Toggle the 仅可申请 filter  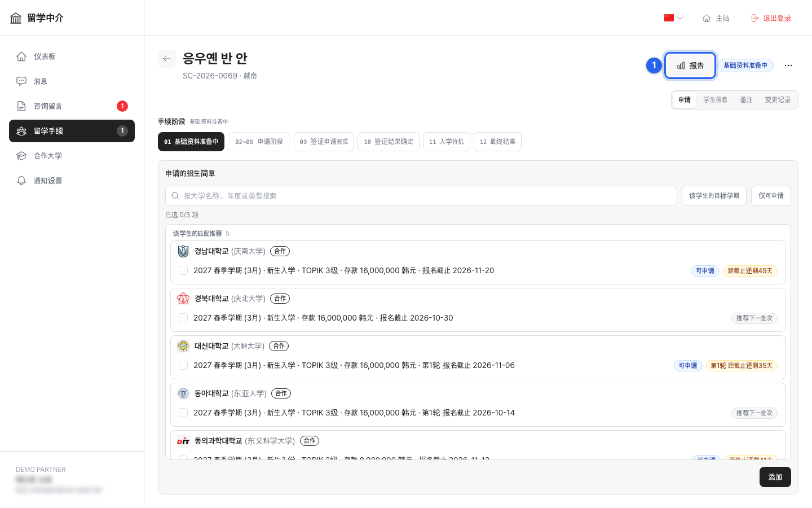click(771, 196)
